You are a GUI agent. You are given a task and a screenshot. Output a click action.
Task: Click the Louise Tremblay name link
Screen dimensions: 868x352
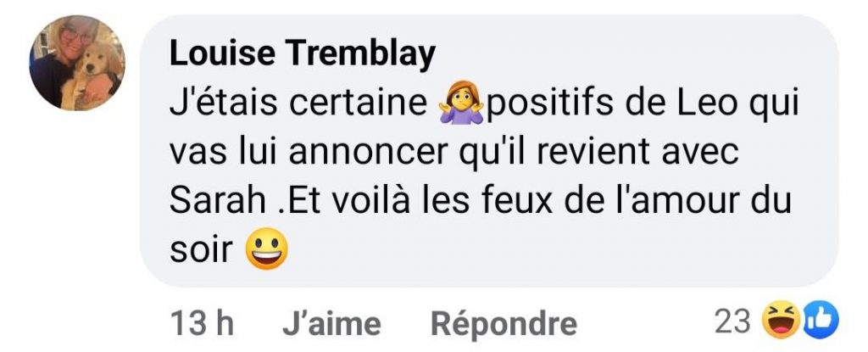click(303, 54)
